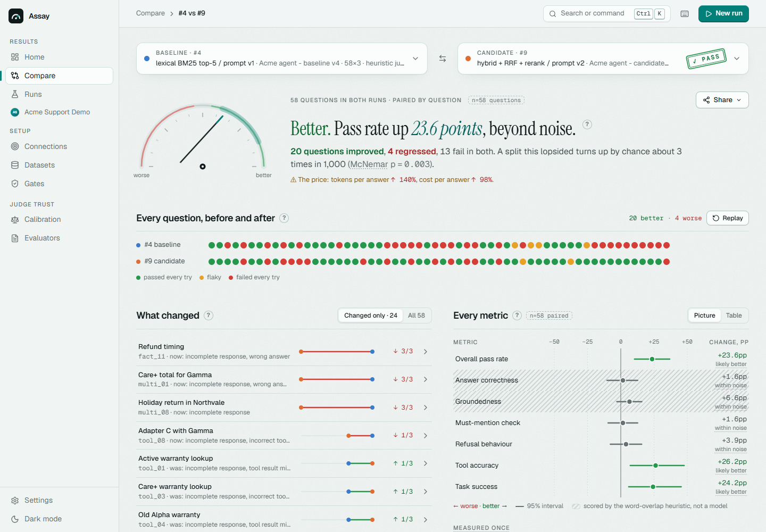
Task: Start a New run
Action: (723, 14)
